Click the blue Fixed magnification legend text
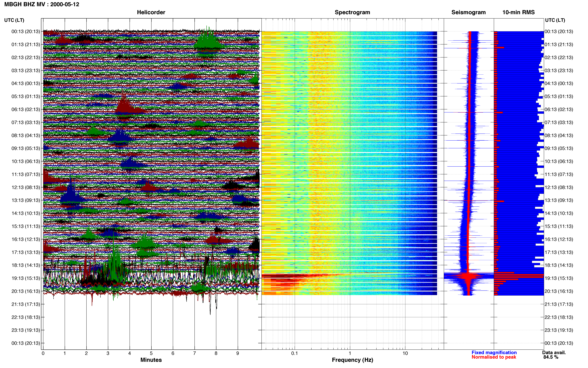588x368 pixels. click(x=494, y=352)
